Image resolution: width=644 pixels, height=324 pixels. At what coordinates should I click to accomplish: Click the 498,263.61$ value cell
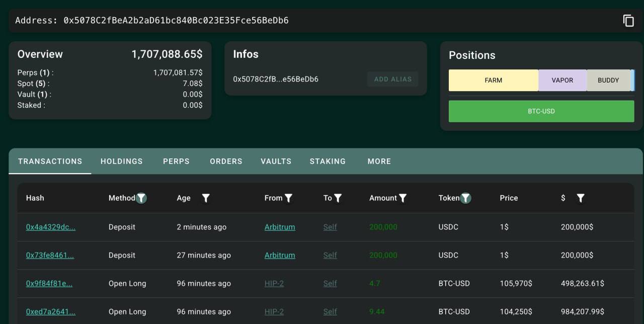click(x=583, y=283)
